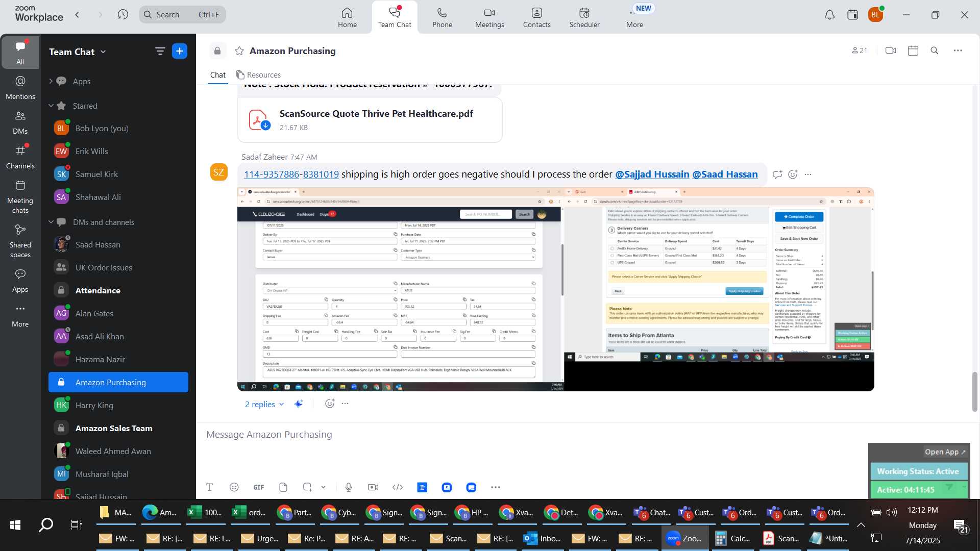Attach a file to message
Screen dimensions: 980x551
(x=283, y=487)
